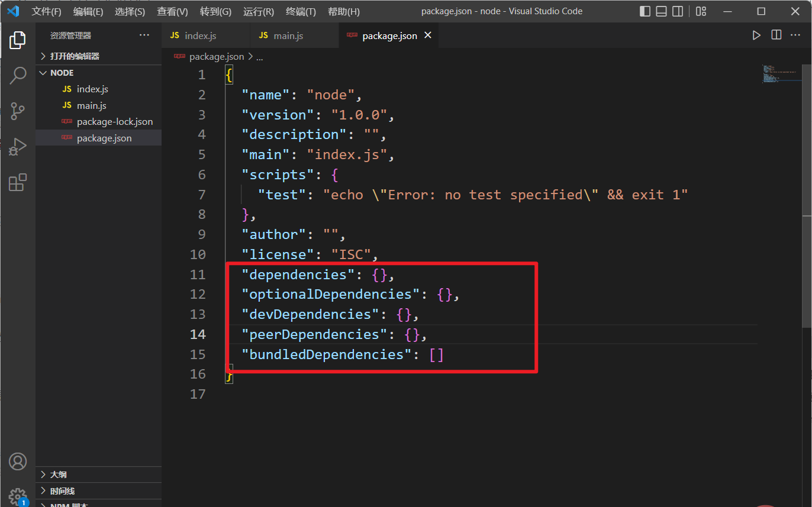Open main.js in the file tree
The height and width of the screenshot is (507, 812).
(x=98, y=105)
